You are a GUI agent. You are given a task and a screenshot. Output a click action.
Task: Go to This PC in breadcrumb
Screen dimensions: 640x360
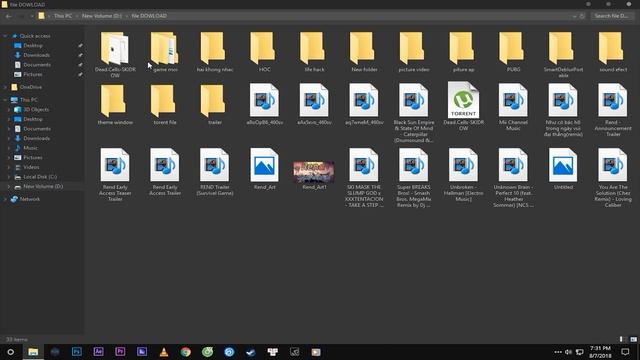pos(63,16)
